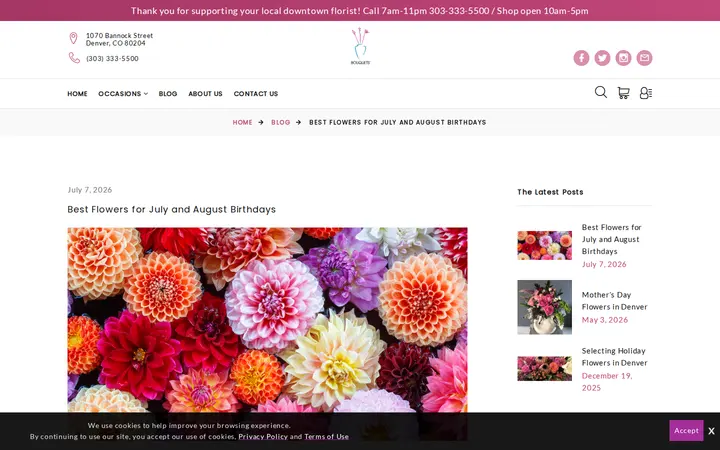The image size is (720, 450).
Task: Click the large dahlia hero image
Action: 267,334
